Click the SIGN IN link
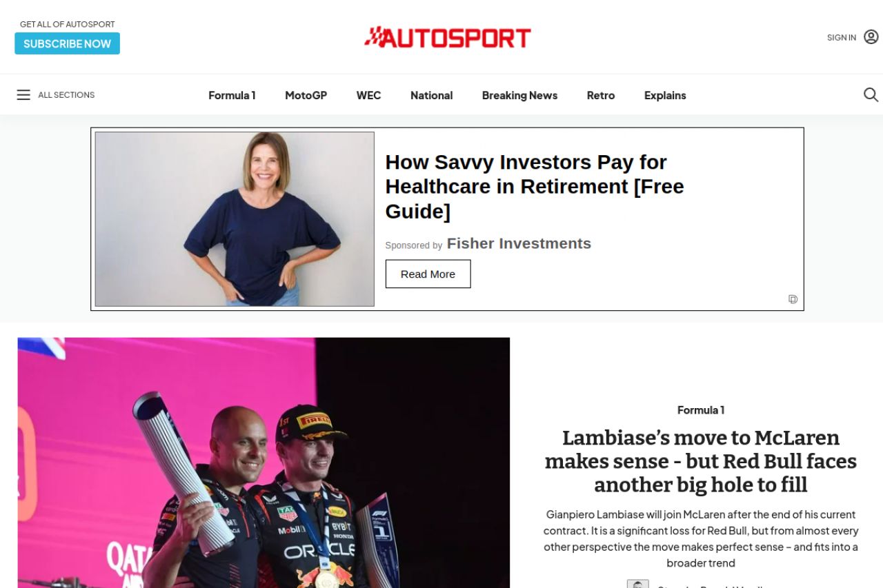 point(842,37)
